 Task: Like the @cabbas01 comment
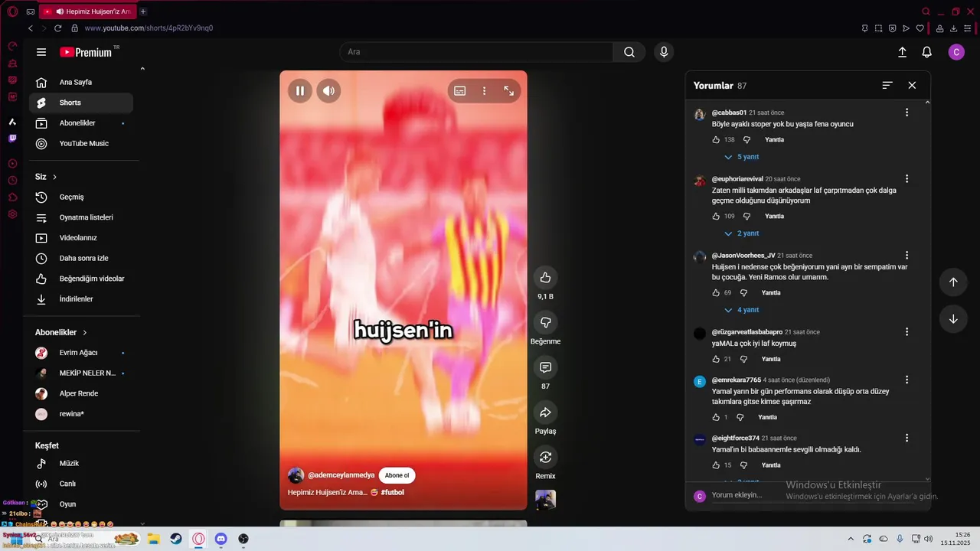716,140
